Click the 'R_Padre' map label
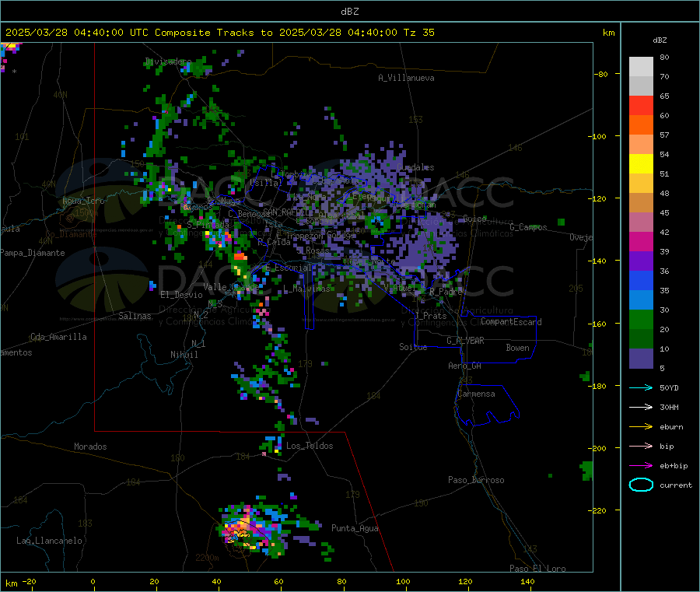This screenshot has height=592, width=700. pos(446,292)
